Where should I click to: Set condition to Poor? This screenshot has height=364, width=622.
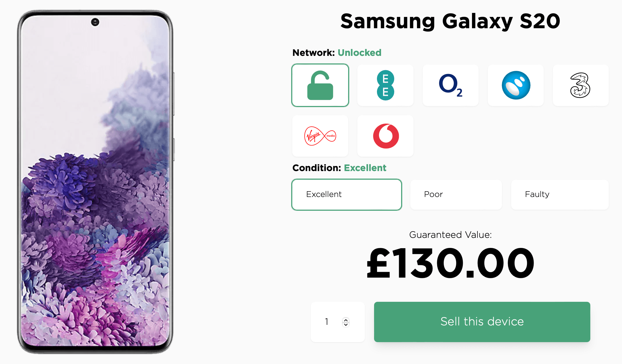point(456,195)
